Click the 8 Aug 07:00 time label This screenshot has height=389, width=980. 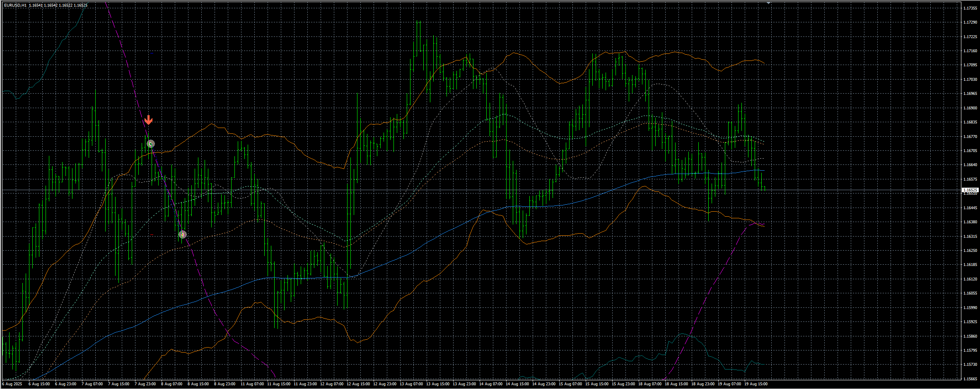[171, 384]
